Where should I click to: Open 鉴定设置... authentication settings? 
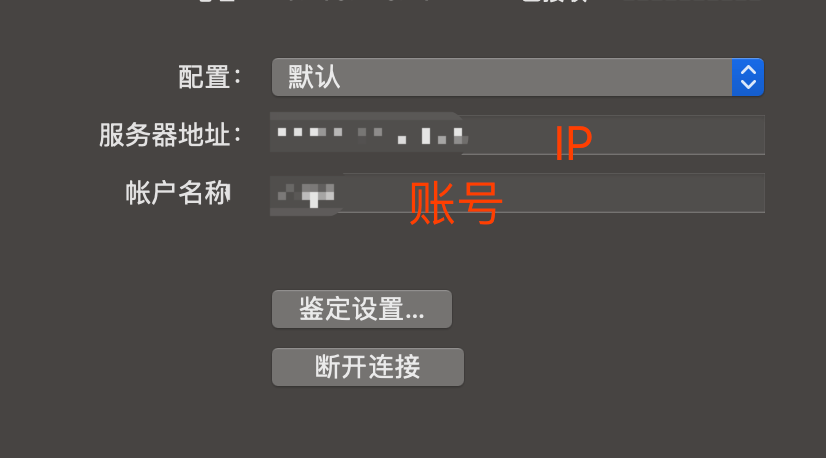362,309
